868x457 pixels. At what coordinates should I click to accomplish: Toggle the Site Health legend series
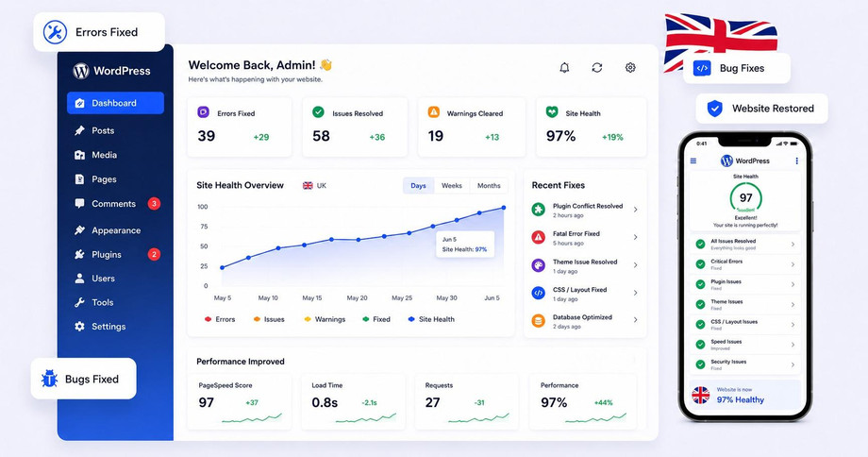pos(431,319)
